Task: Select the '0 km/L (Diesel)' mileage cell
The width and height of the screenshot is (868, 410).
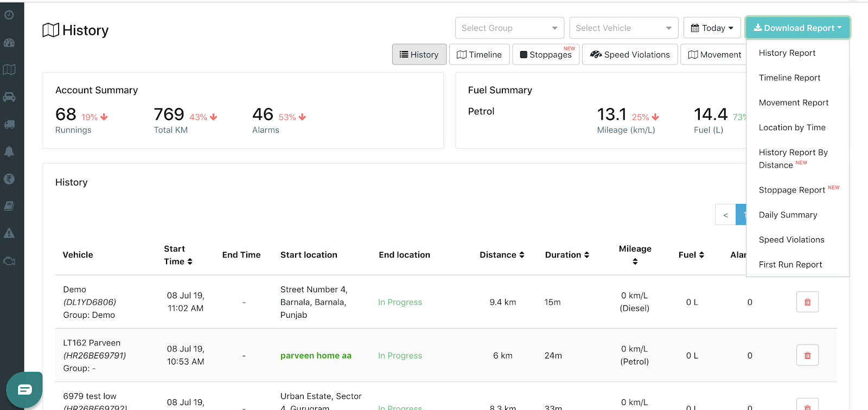Action: click(x=635, y=302)
